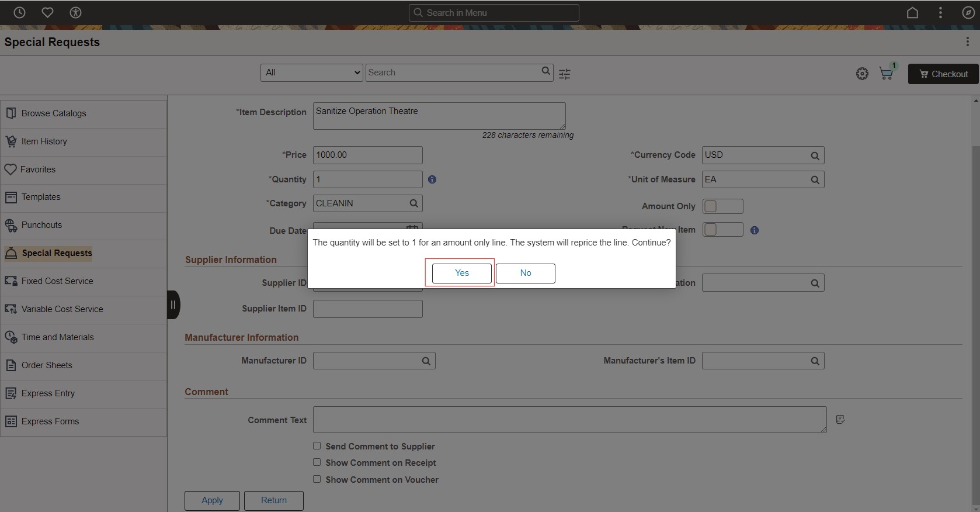
Task: Click the Price field
Action: [x=368, y=155]
